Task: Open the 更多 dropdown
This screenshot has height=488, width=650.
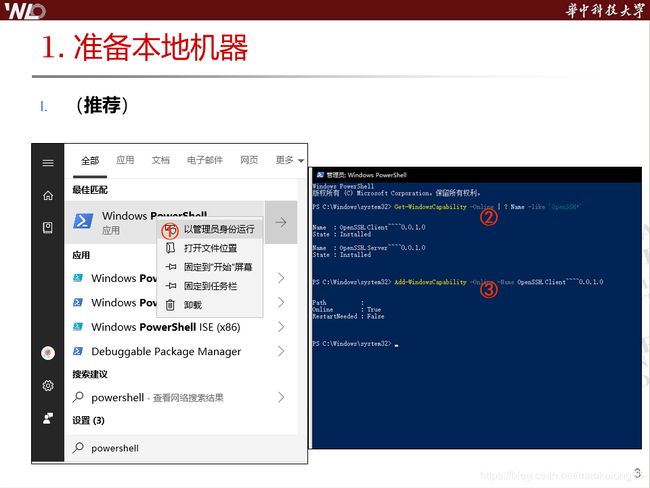Action: [x=290, y=160]
